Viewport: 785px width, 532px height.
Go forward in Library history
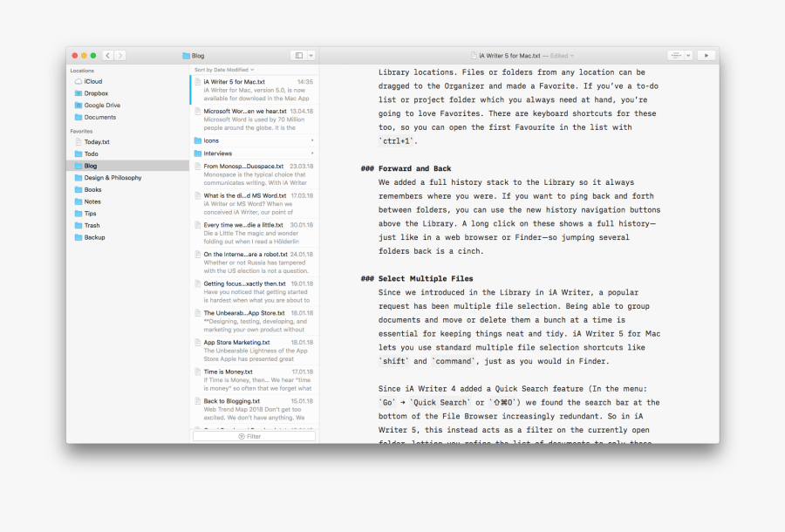(x=119, y=55)
